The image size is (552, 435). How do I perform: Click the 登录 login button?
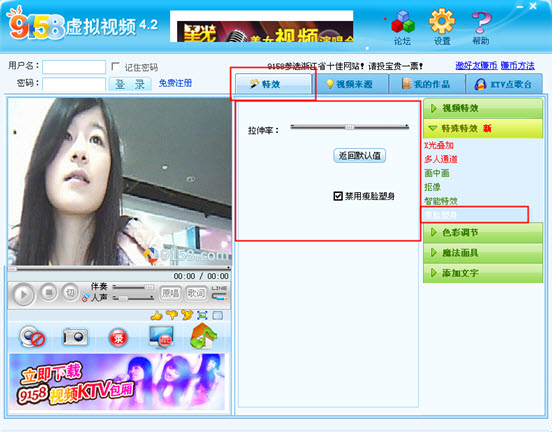click(130, 84)
